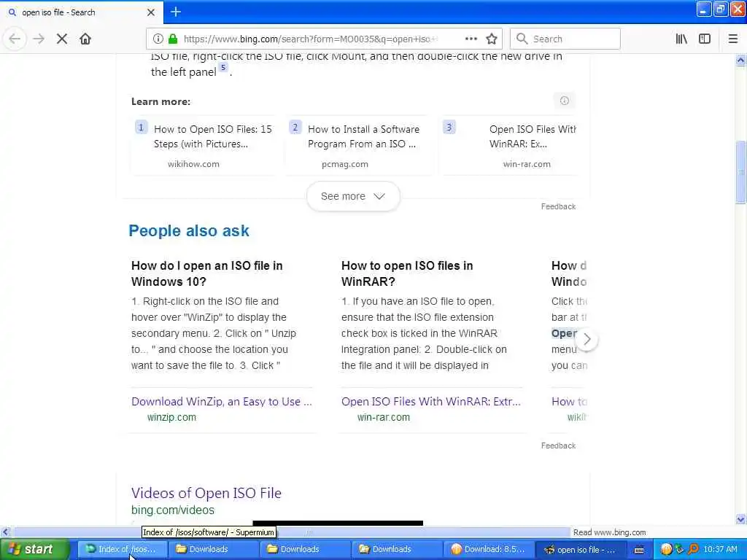747x560 pixels.
Task: Click Feedback below People also ask
Action: (558, 446)
